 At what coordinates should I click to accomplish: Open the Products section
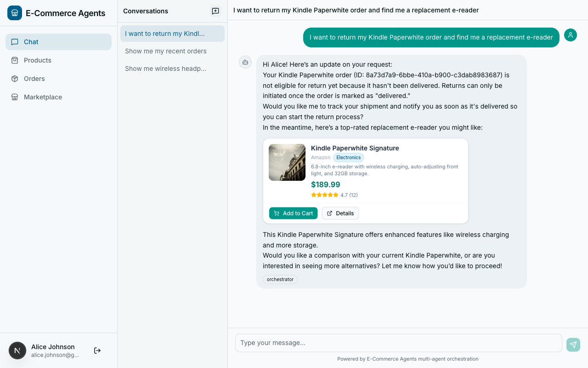coord(37,60)
